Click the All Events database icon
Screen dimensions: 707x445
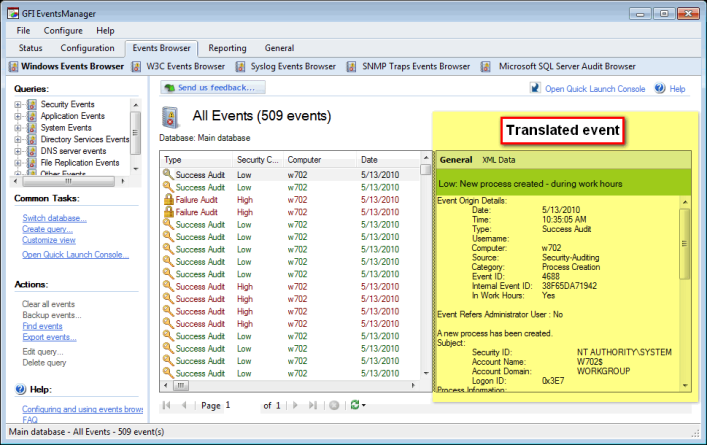171,118
